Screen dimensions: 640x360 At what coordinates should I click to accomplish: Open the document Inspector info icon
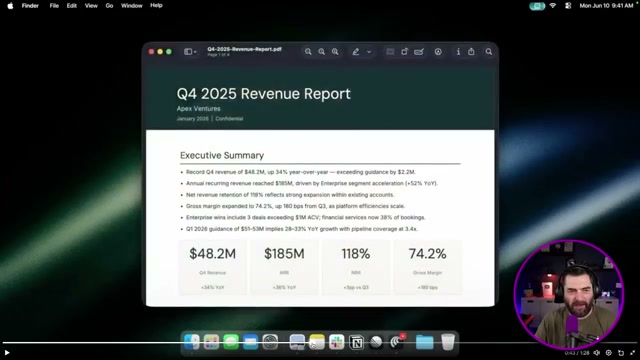[458, 52]
